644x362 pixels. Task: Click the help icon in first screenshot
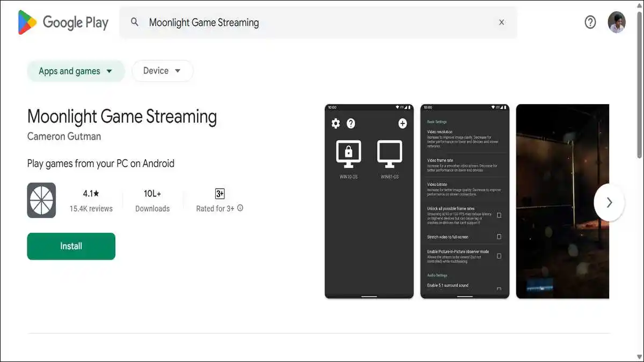[351, 124]
